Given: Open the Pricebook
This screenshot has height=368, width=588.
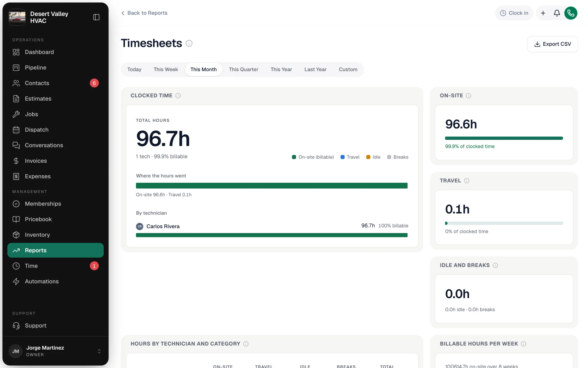Looking at the screenshot, I should tap(55, 219).
